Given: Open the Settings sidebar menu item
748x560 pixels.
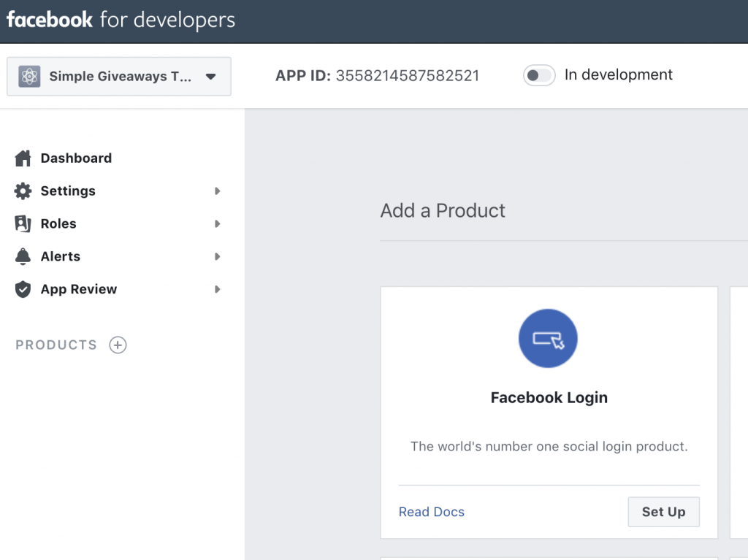Looking at the screenshot, I should [x=68, y=191].
